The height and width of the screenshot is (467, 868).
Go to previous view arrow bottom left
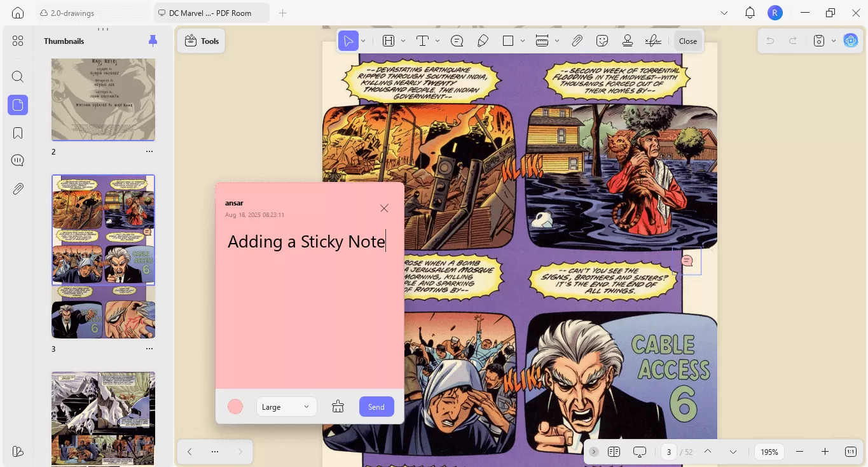tap(189, 452)
